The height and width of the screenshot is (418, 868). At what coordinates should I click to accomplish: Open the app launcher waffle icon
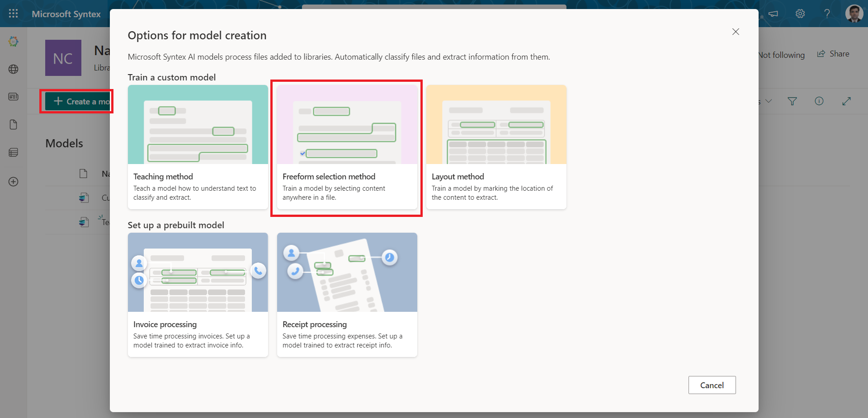pos(13,14)
